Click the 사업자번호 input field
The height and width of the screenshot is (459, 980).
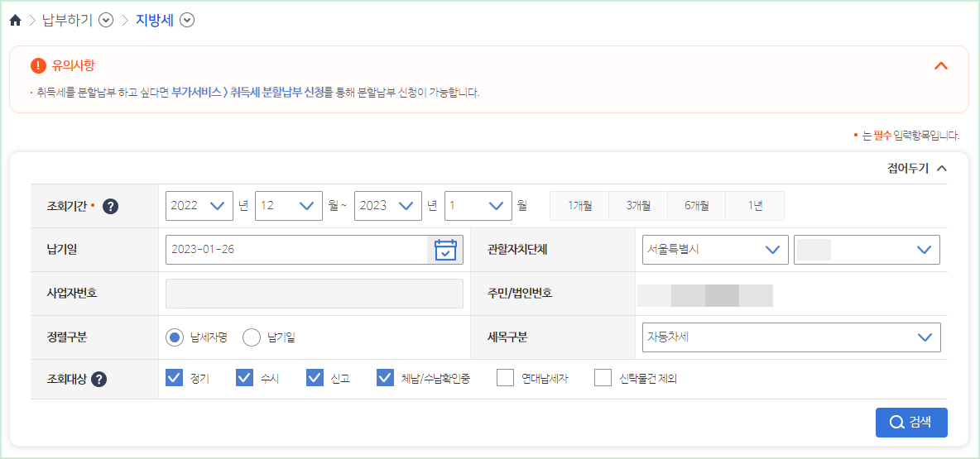click(x=315, y=294)
